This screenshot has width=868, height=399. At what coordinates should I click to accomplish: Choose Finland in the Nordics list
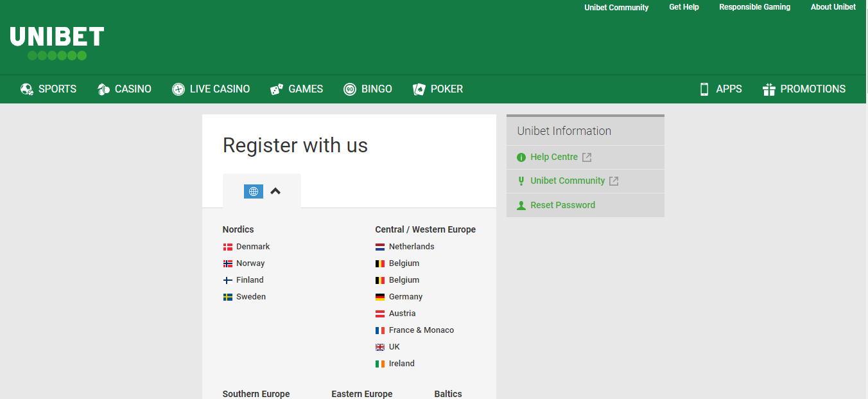click(x=250, y=280)
